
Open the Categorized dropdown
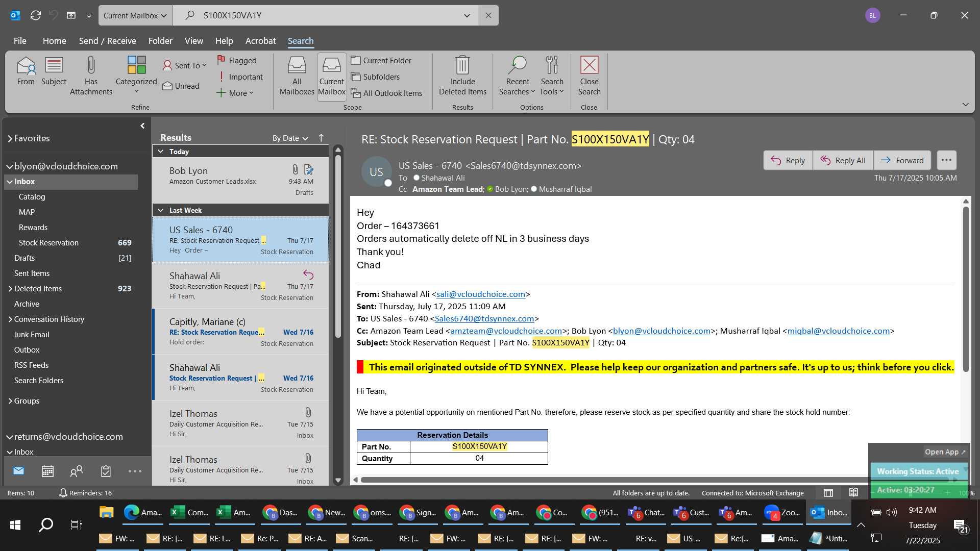(x=136, y=76)
